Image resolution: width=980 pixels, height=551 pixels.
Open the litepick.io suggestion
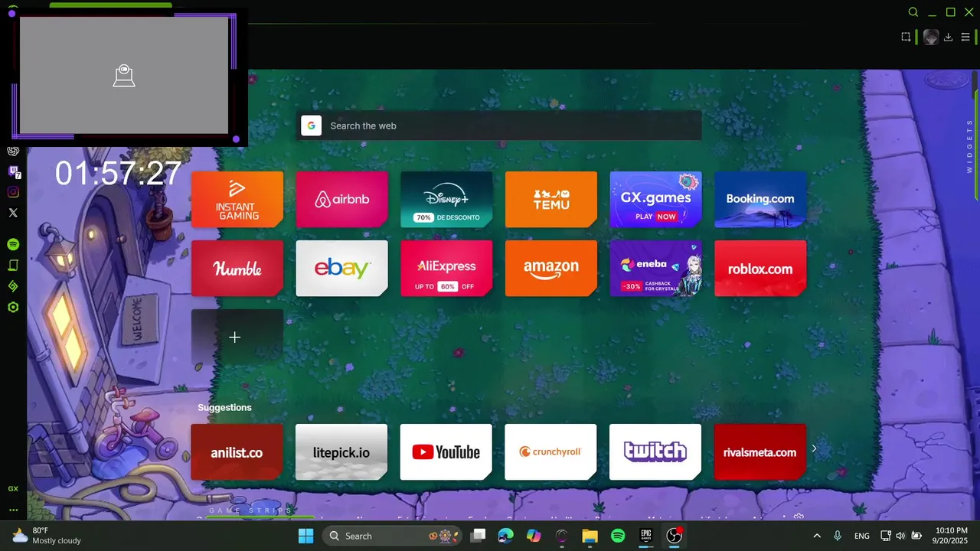click(341, 452)
